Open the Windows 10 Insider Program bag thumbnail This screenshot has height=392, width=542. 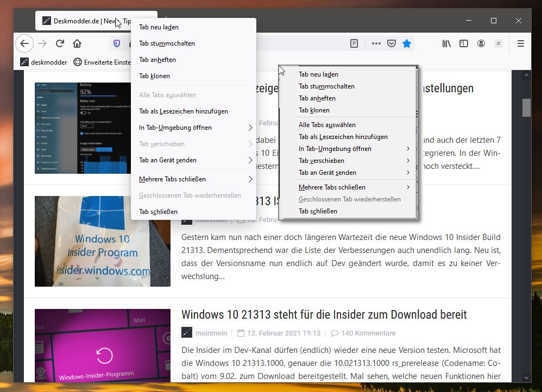(103, 241)
